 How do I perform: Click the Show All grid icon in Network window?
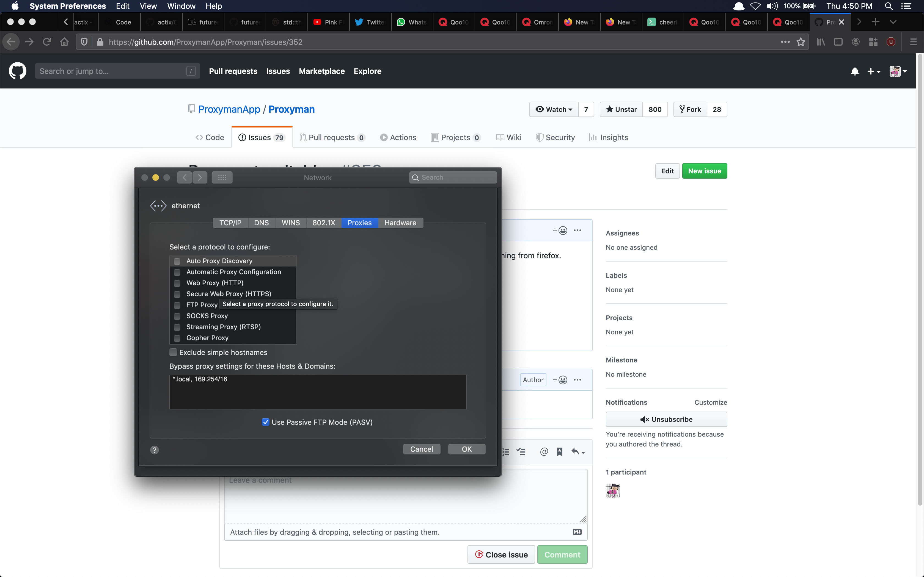tap(222, 177)
